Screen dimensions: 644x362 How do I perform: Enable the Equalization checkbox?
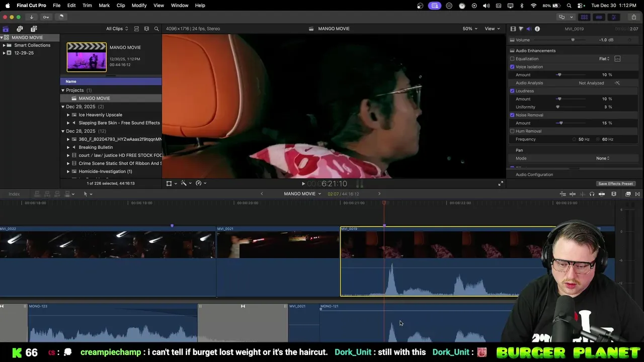512,59
